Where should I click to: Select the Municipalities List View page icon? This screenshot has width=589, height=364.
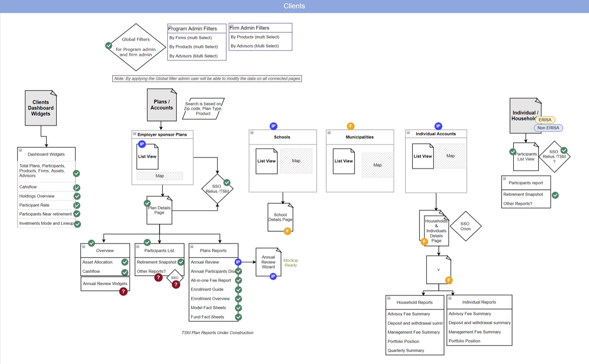coord(344,161)
